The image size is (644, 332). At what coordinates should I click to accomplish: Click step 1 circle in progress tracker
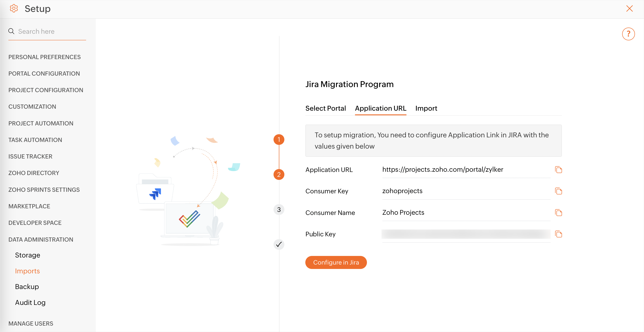[279, 140]
